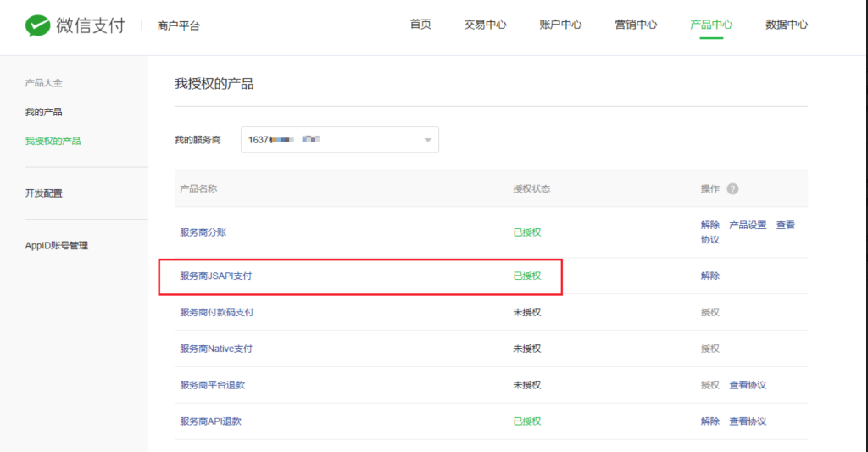
Task: Select the 数据中心 tab
Action: [786, 25]
